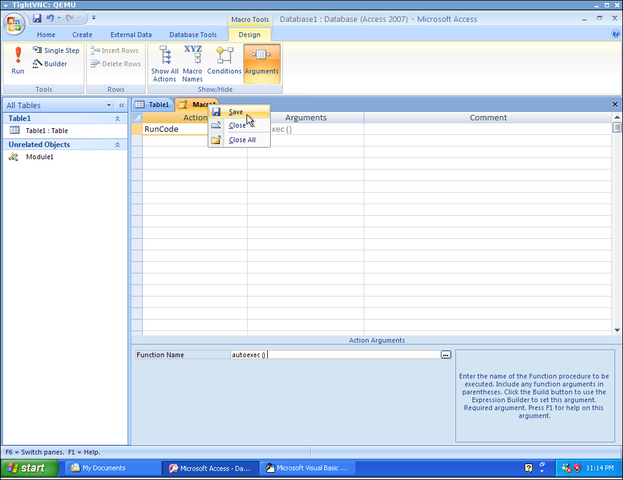
Task: Click vertical scrollbar thumb of macro grid
Action: (x=617, y=128)
